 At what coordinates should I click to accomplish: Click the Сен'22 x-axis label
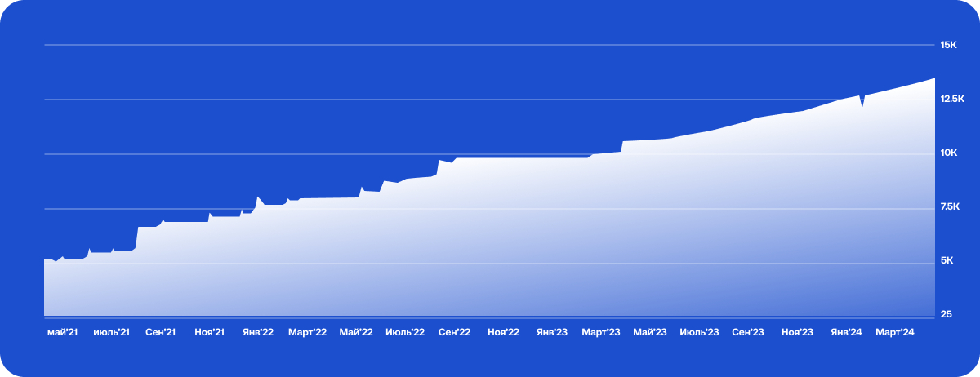pos(454,332)
